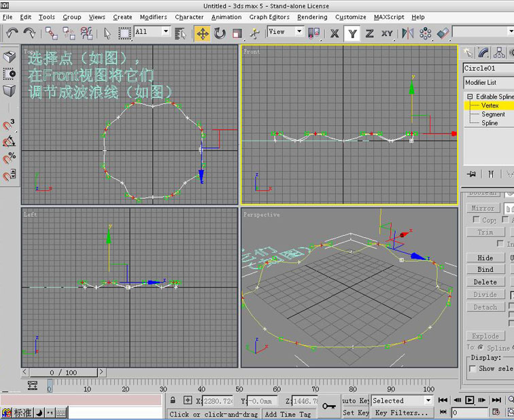Toggle Percent Snap in left toolbar
The image size is (514, 420).
pyautogui.click(x=10, y=158)
